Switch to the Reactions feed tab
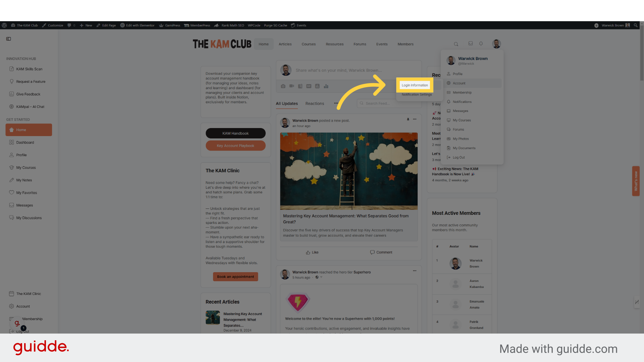The width and height of the screenshot is (644, 362). pos(315,104)
